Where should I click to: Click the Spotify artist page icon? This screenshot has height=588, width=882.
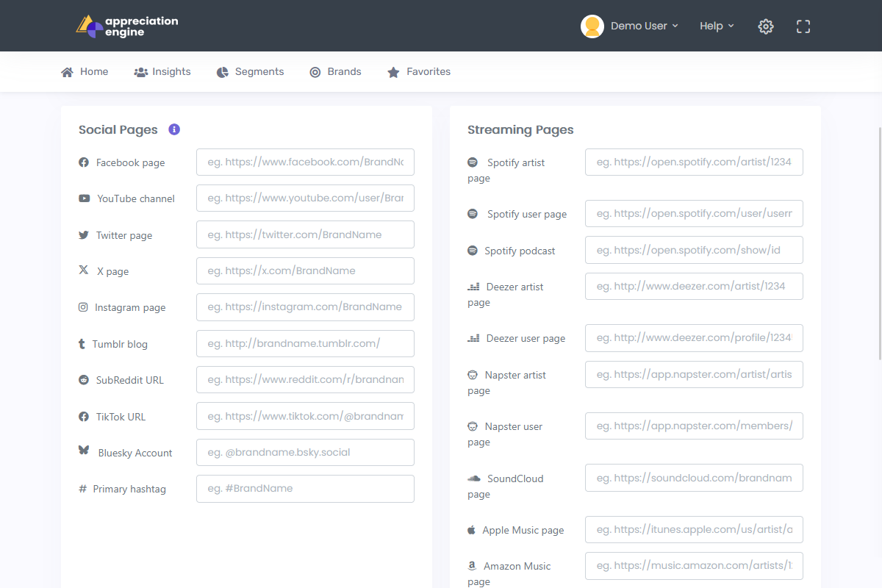coord(473,162)
